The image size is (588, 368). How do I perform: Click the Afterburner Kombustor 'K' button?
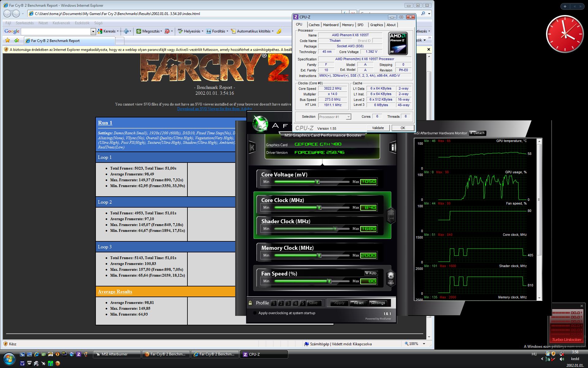(x=252, y=148)
